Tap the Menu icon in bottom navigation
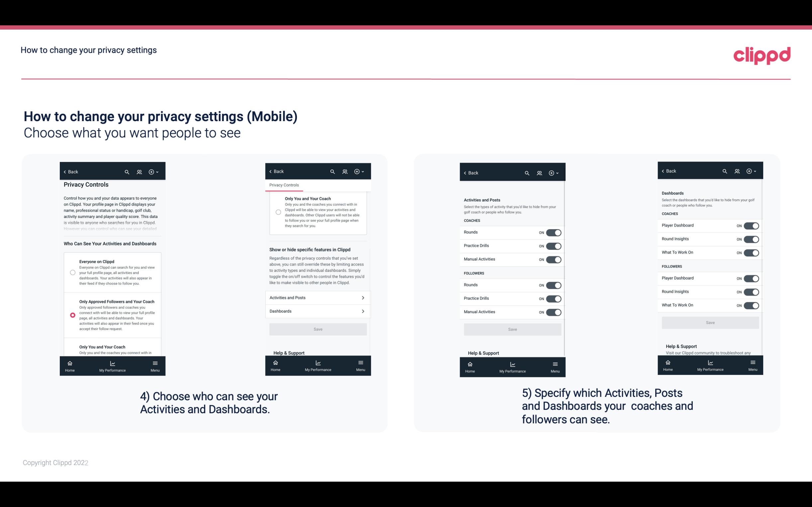 155,363
